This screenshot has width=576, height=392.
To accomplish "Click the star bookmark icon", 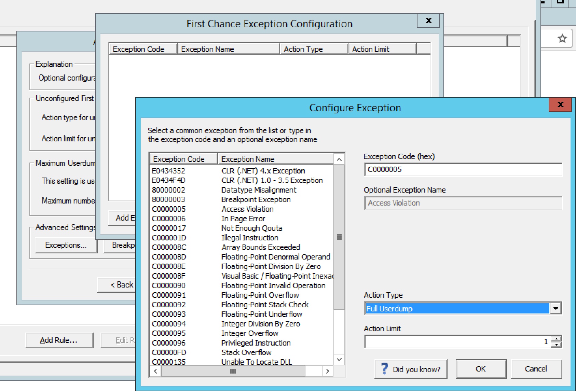I will click(562, 38).
